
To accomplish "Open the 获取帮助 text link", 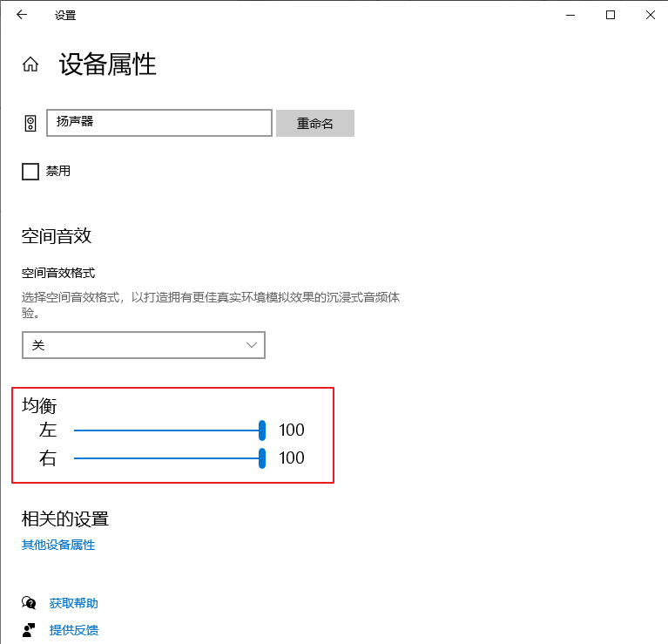I will coord(74,603).
